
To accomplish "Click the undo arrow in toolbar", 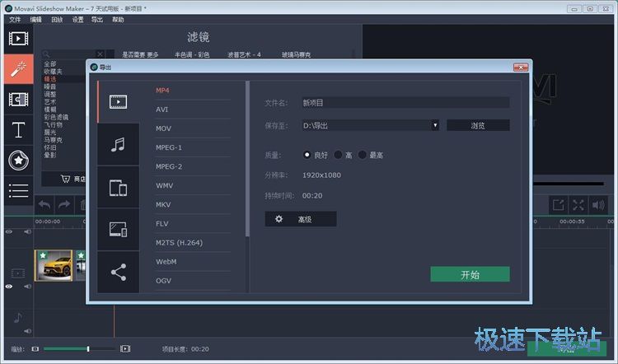I will pos(44,205).
